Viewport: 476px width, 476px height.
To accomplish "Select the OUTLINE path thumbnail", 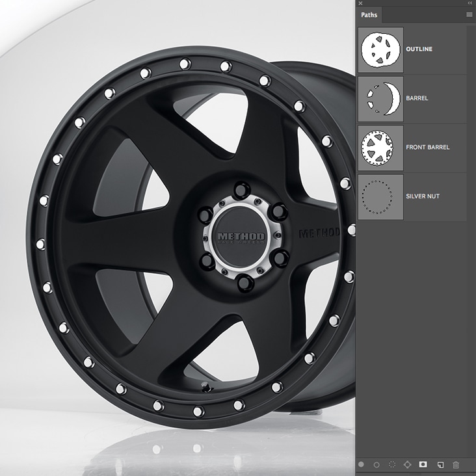I will click(380, 49).
